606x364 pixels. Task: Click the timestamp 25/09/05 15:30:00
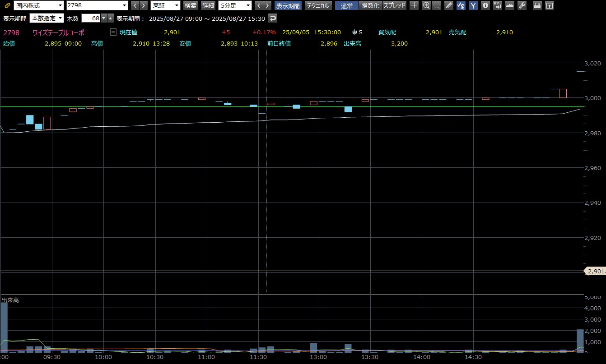pos(312,32)
